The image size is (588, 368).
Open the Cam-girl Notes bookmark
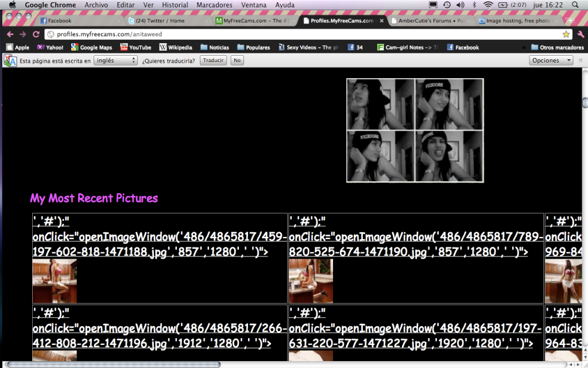[x=408, y=47]
